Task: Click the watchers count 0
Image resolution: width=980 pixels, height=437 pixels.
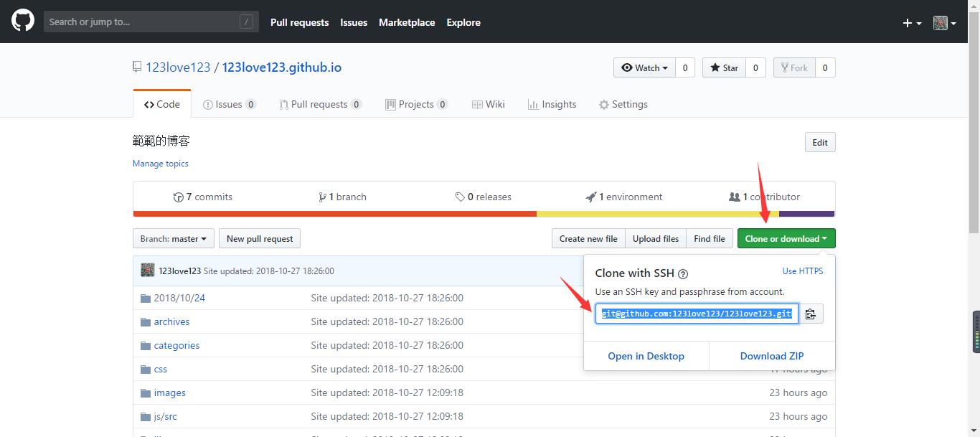Action: (x=685, y=67)
